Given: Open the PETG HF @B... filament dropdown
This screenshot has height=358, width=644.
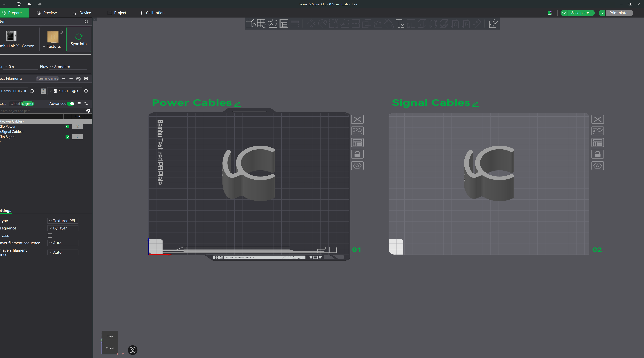Looking at the screenshot, I should [65, 91].
